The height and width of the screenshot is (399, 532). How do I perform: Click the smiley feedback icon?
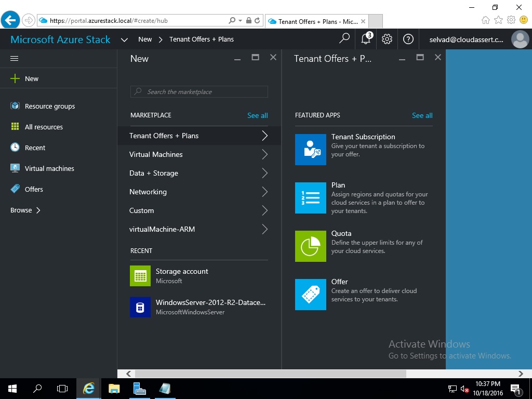pos(524,20)
